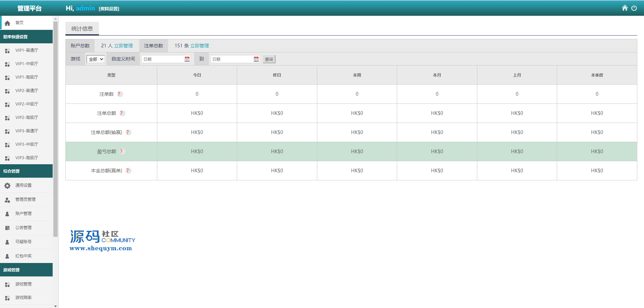Viewport: 644px width, 308px height.
Task: Click the house icon next to 首页
Action: tap(7, 23)
